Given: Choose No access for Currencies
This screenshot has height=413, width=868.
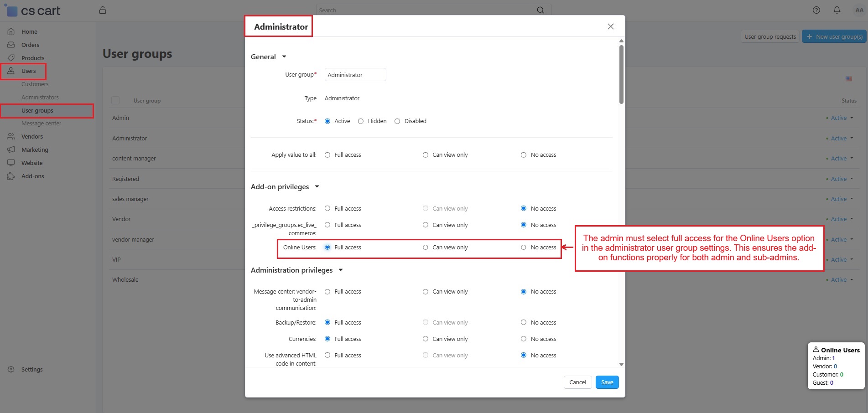Looking at the screenshot, I should click(523, 339).
